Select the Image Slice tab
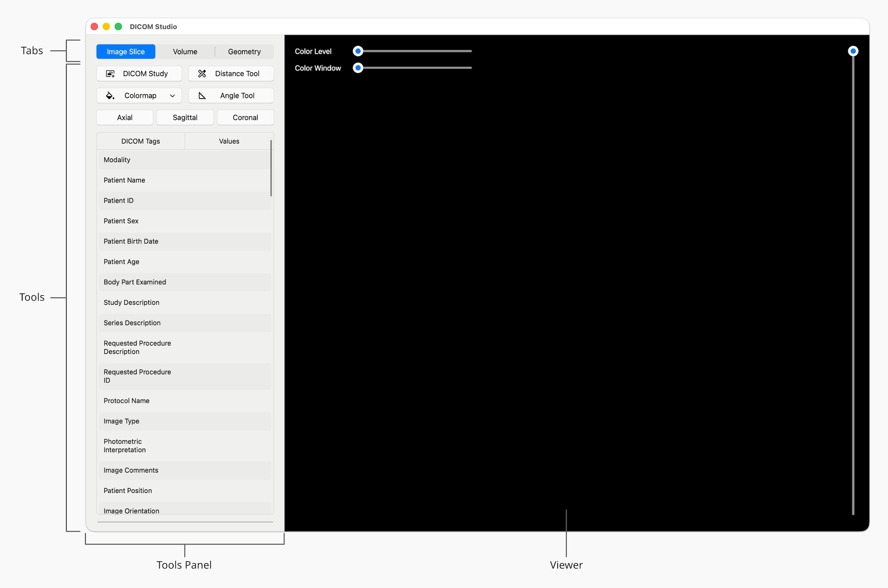Screen dimensions: 888x588 click(x=126, y=52)
